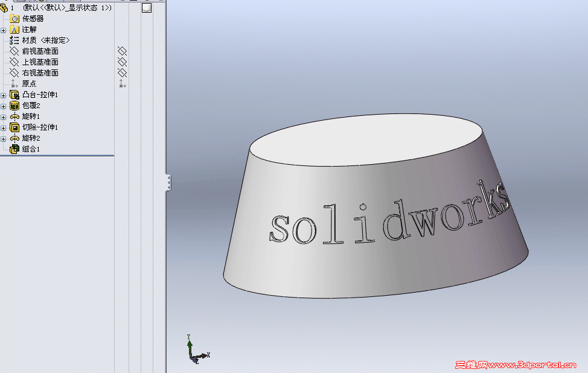The height and width of the screenshot is (373, 588).
Task: Select the 组合1 combine feature icon
Action: 14,149
